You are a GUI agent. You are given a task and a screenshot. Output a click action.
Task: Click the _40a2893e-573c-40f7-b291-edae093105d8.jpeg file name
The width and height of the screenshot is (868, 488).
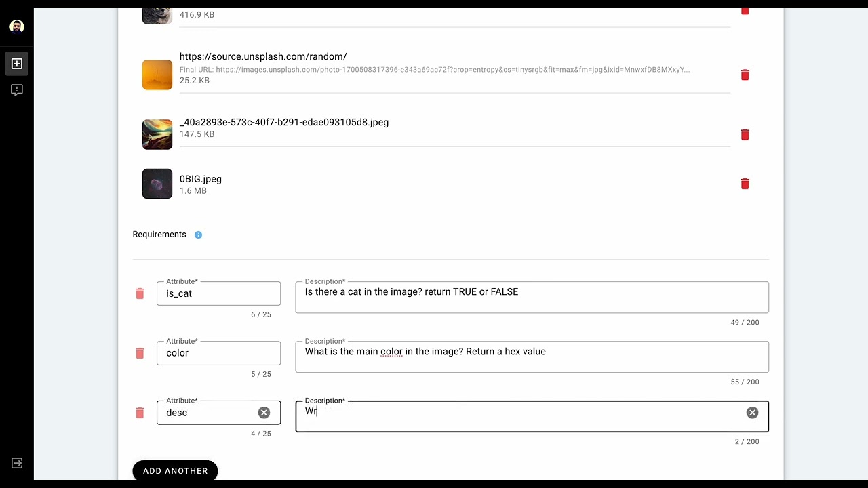pos(284,123)
